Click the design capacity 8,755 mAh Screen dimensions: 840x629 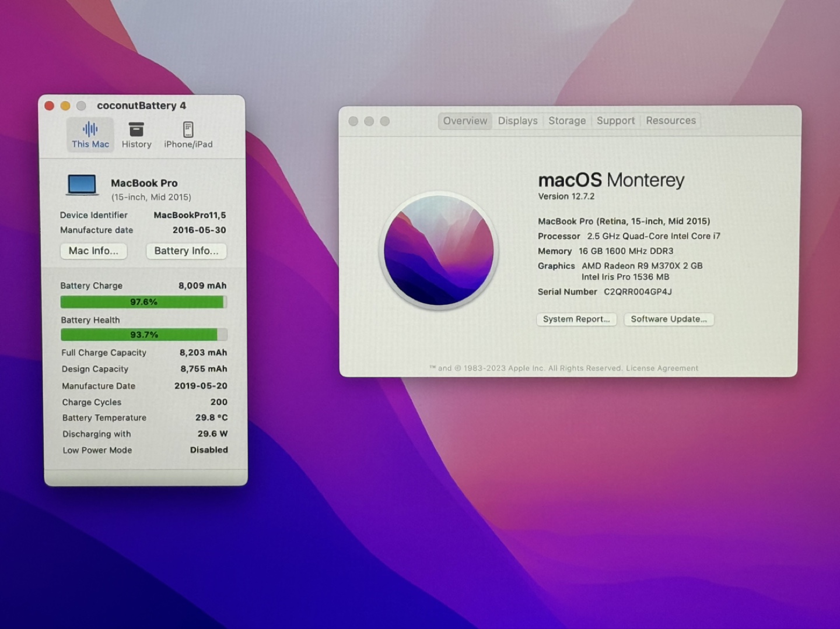point(204,369)
